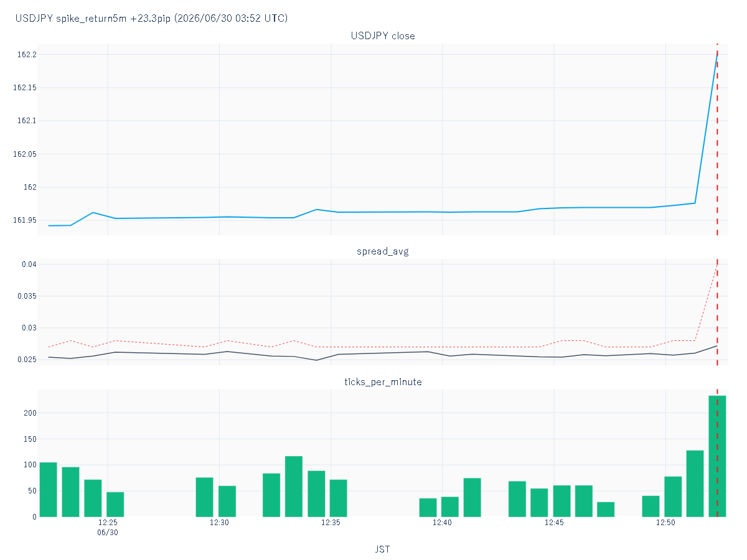This screenshot has width=747, height=560.
Task: Click the smallest tick bar near 12:47
Action: [x=606, y=509]
